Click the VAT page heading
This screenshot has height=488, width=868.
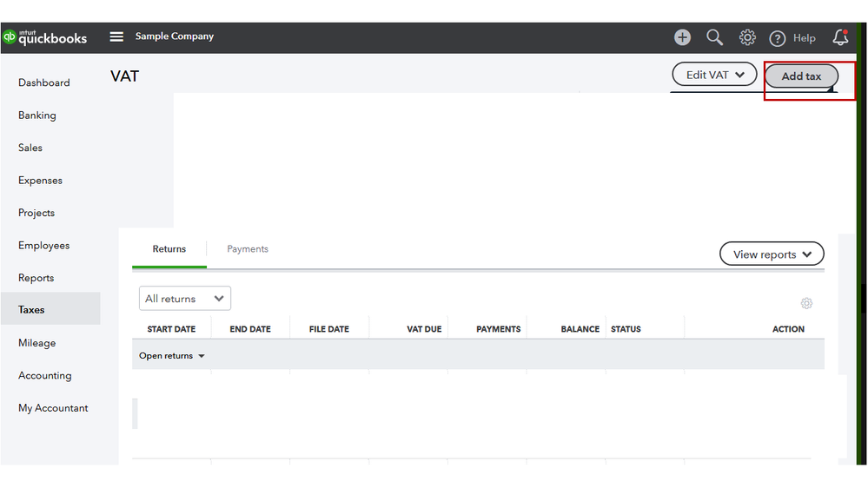(x=124, y=76)
